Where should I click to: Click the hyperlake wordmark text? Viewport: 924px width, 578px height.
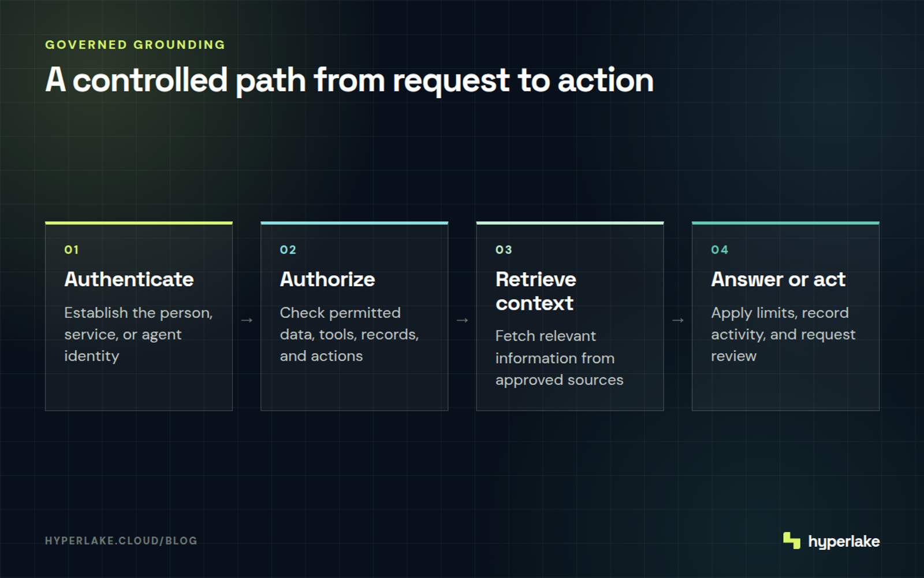844,542
